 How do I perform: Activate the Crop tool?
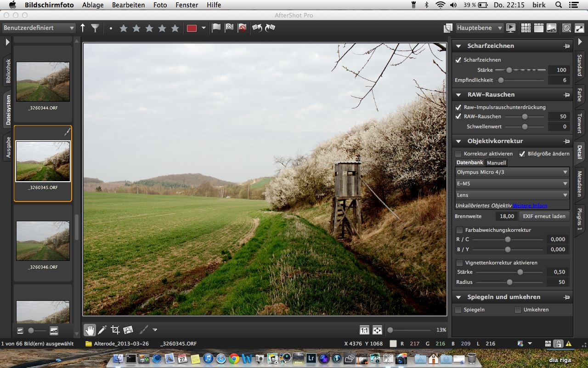pyautogui.click(x=115, y=330)
